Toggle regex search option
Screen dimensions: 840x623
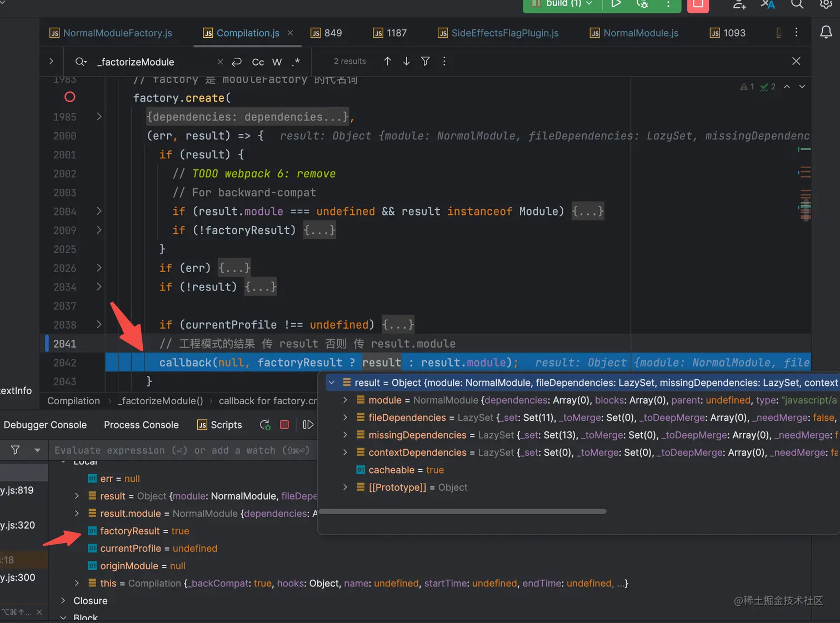tap(296, 62)
